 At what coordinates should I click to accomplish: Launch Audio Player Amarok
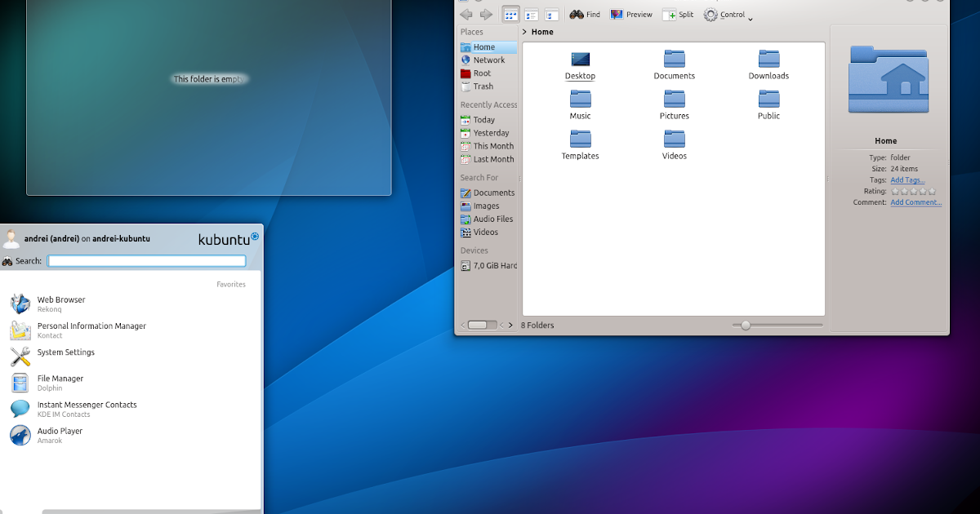point(131,435)
